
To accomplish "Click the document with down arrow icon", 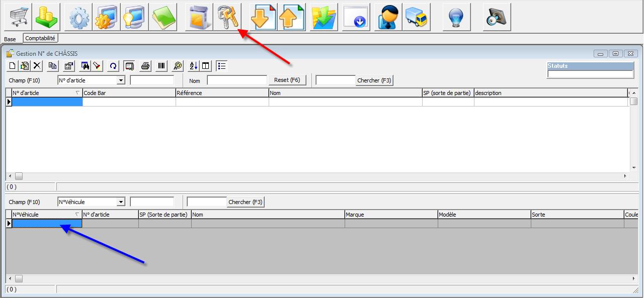I will (x=263, y=17).
